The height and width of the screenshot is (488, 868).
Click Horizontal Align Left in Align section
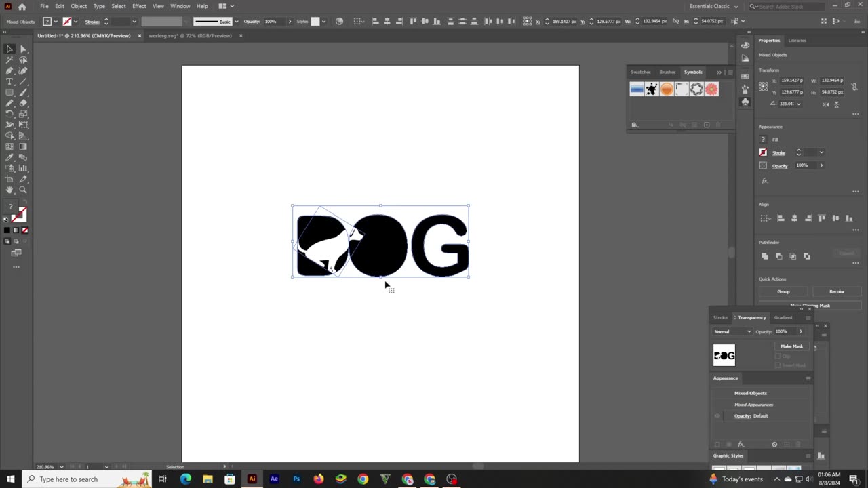[x=781, y=218]
